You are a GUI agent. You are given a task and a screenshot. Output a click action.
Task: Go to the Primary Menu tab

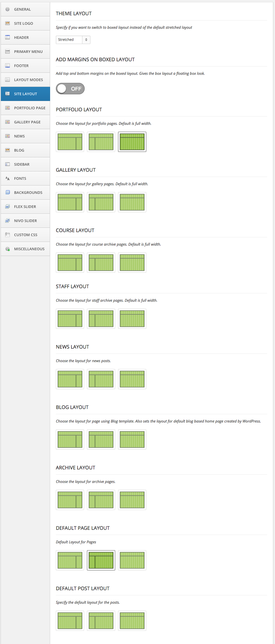point(28,51)
